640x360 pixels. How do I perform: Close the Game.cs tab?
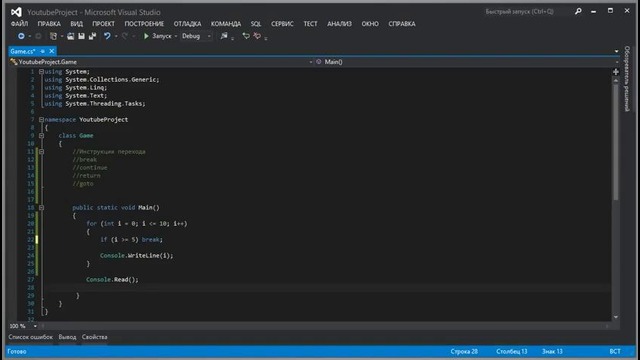pyautogui.click(x=51, y=51)
